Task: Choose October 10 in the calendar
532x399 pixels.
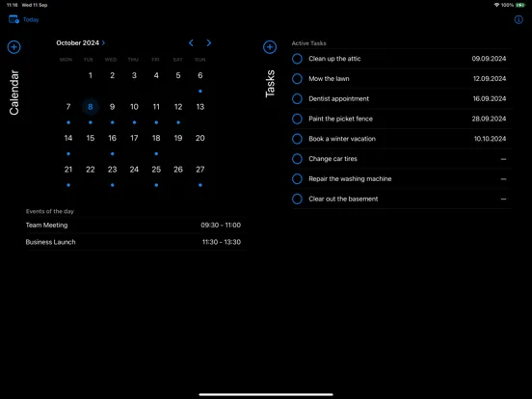Action: (x=134, y=107)
